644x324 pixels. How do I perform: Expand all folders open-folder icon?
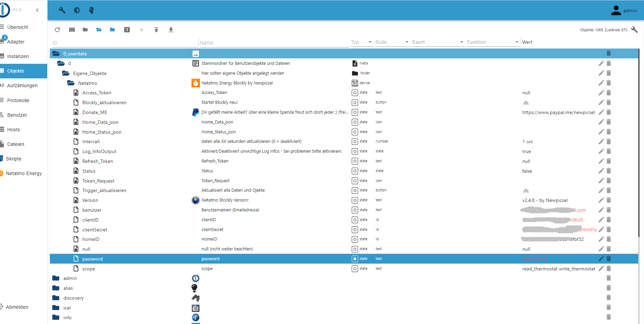coord(99,30)
